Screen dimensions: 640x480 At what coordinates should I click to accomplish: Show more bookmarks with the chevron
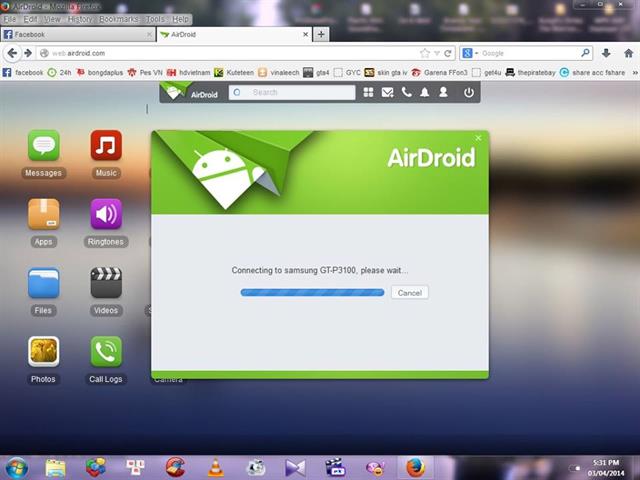point(635,73)
